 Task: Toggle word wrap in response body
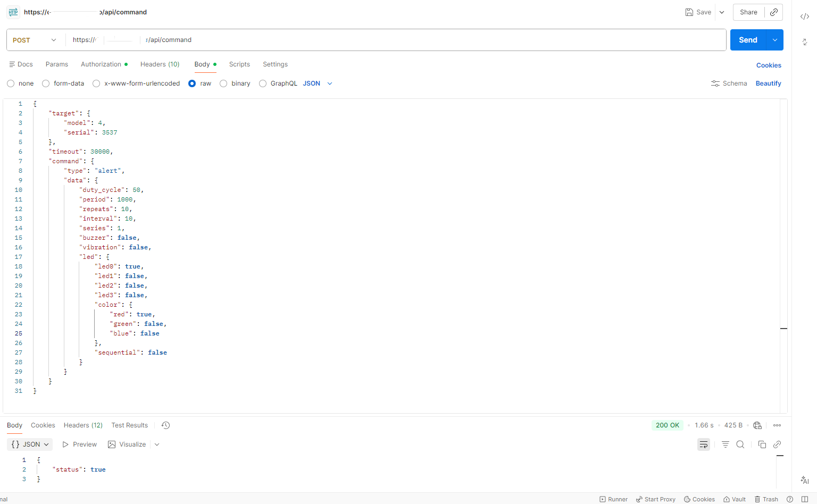(703, 444)
